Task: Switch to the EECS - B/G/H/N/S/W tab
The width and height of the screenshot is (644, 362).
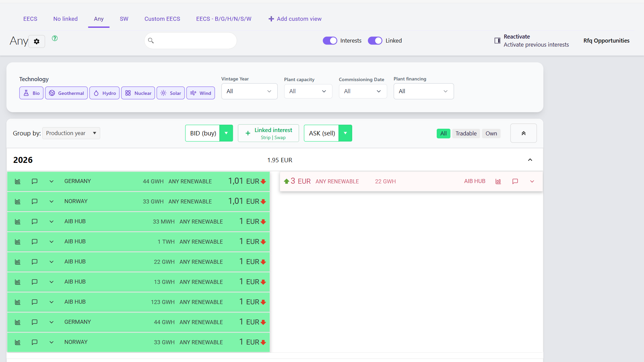Action: coord(224,19)
